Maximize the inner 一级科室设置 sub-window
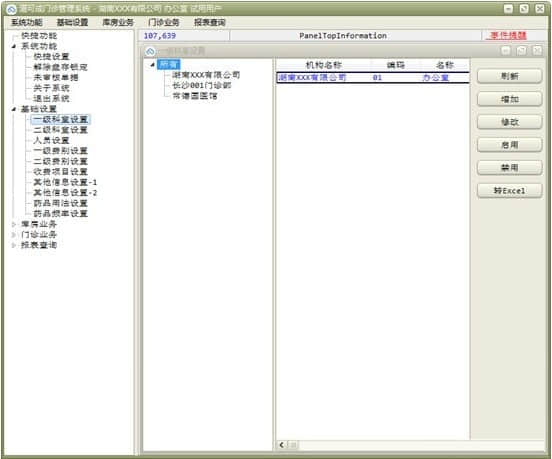Screen dimensions: 552x459 [x=522, y=51]
